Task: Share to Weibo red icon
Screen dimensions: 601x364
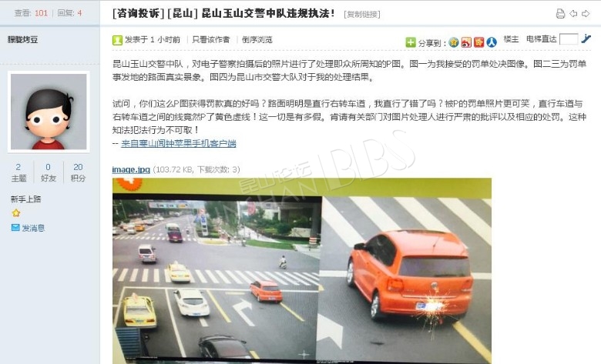Action: [x=466, y=42]
